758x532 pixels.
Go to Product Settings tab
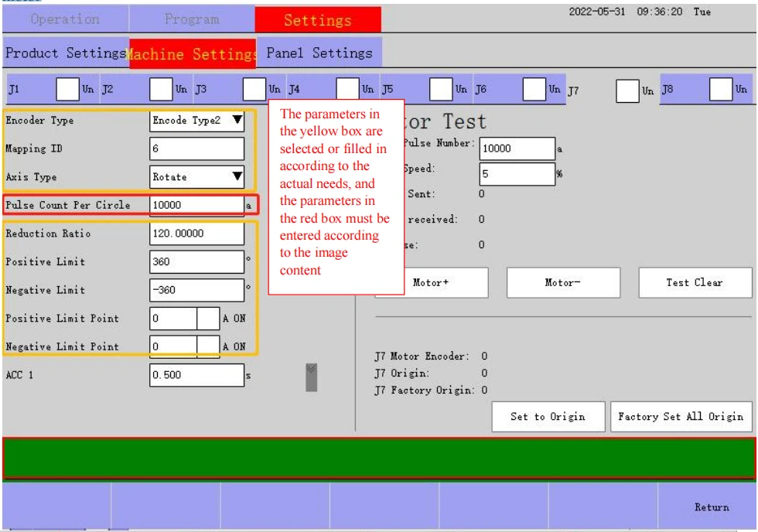pyautogui.click(x=65, y=54)
